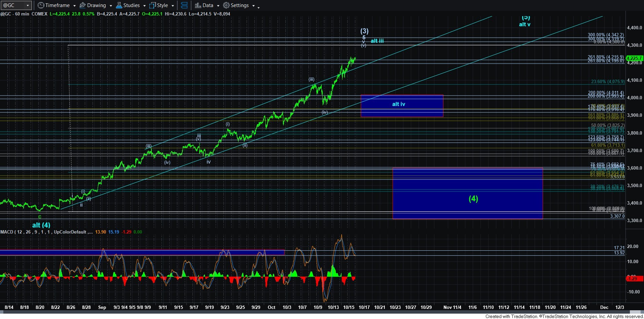The image size is (644, 319).
Task: Click the blue stacked bars toolbar icon
Action: [x=184, y=5]
